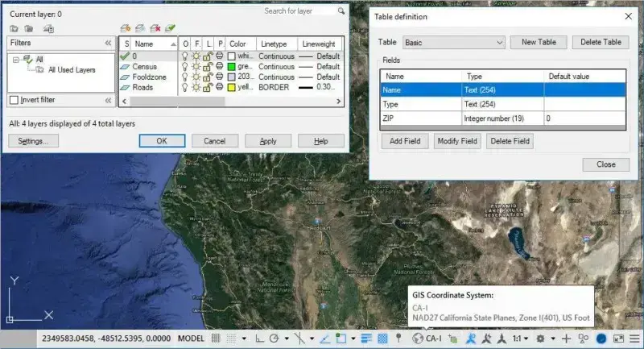The image size is (644, 349).
Task: Select the All Used Layers filter
Action: click(71, 70)
